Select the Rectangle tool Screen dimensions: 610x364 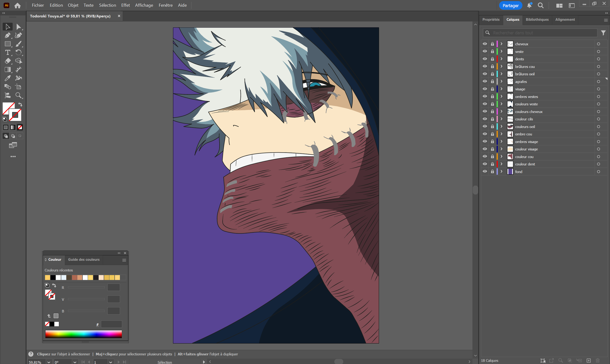pyautogui.click(x=7, y=44)
